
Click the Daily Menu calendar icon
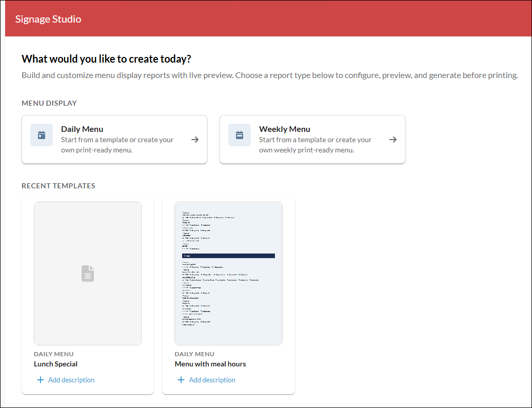tap(42, 135)
